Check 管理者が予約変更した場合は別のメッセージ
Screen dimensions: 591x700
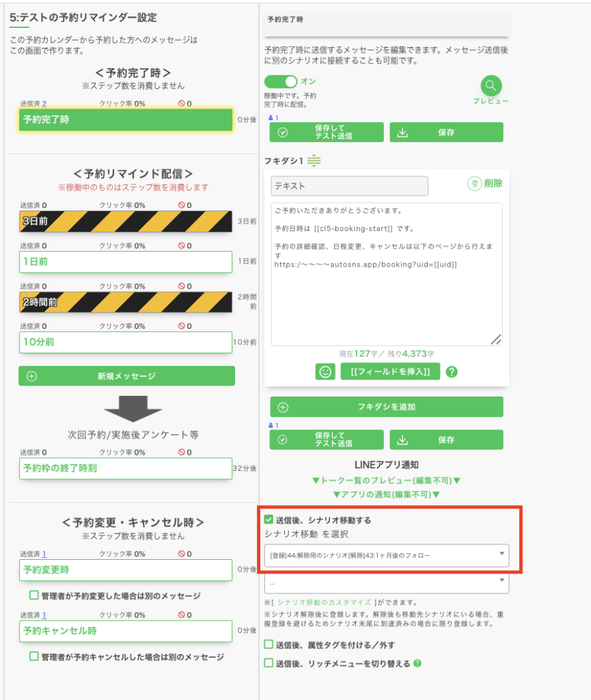(33, 595)
